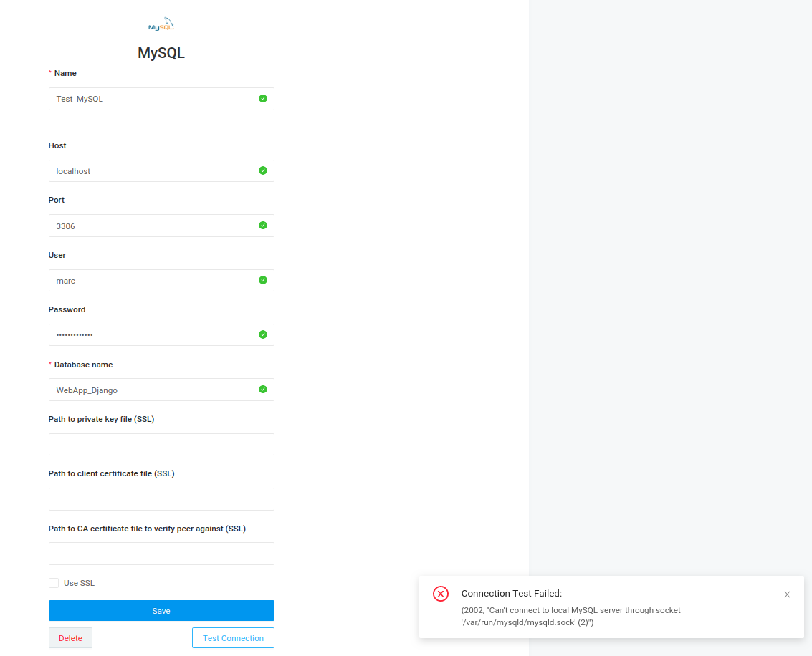Image resolution: width=812 pixels, height=656 pixels.
Task: Click the CA certificate file path input
Action: 161,554
